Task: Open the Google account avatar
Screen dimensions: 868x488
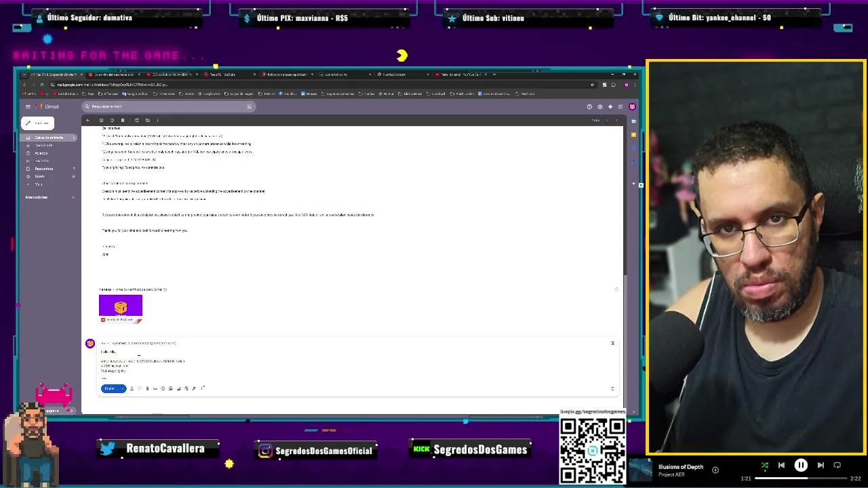Action: (x=633, y=106)
